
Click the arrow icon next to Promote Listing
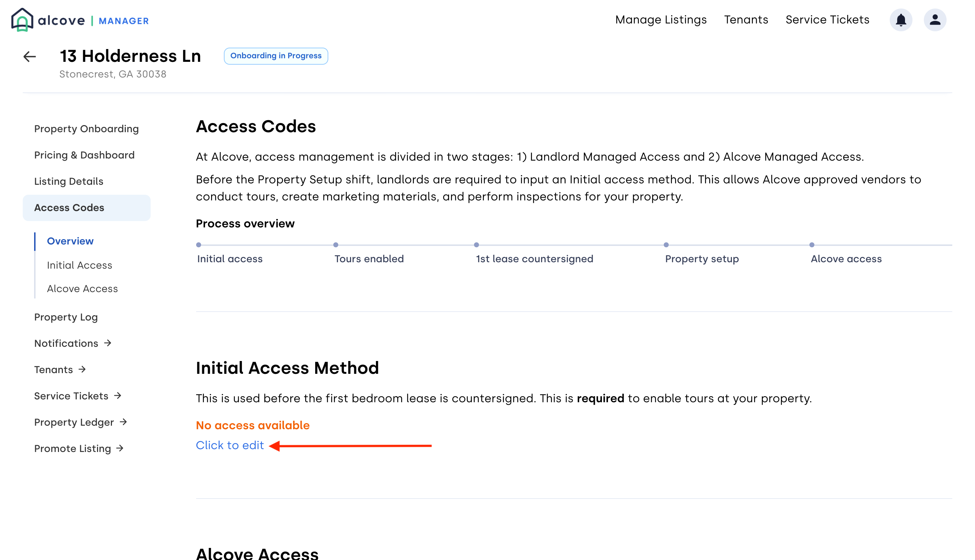tap(120, 448)
